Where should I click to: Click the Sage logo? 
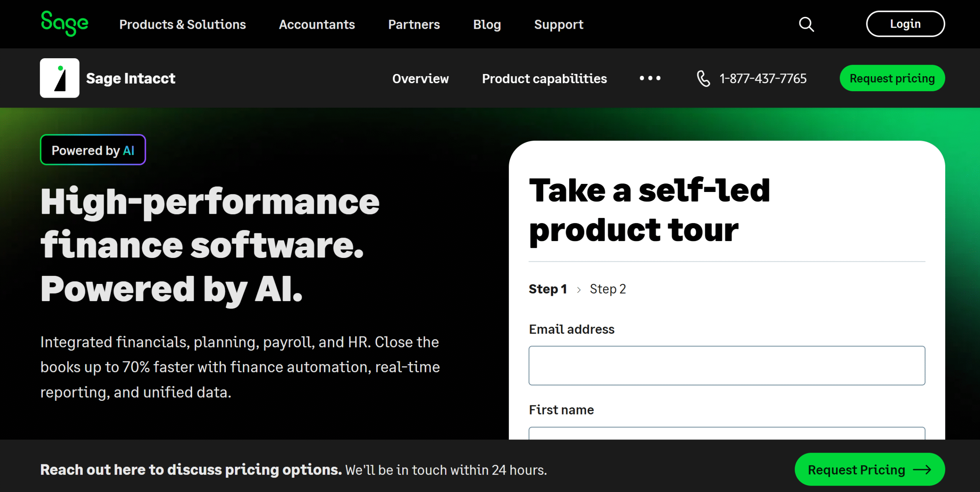(64, 24)
